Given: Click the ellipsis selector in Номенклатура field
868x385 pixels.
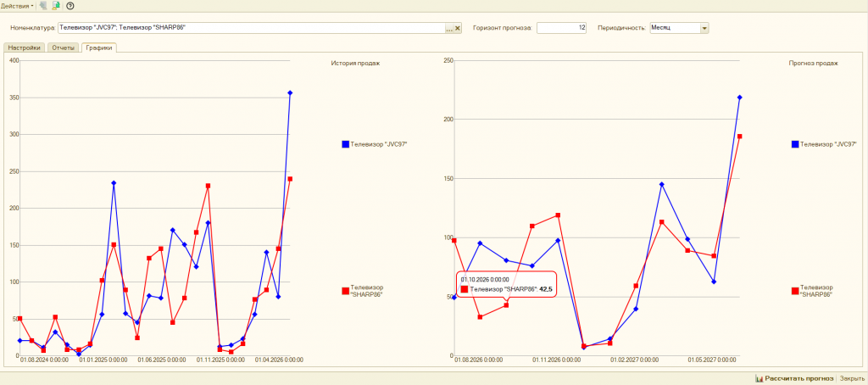Looking at the screenshot, I should pyautogui.click(x=449, y=28).
